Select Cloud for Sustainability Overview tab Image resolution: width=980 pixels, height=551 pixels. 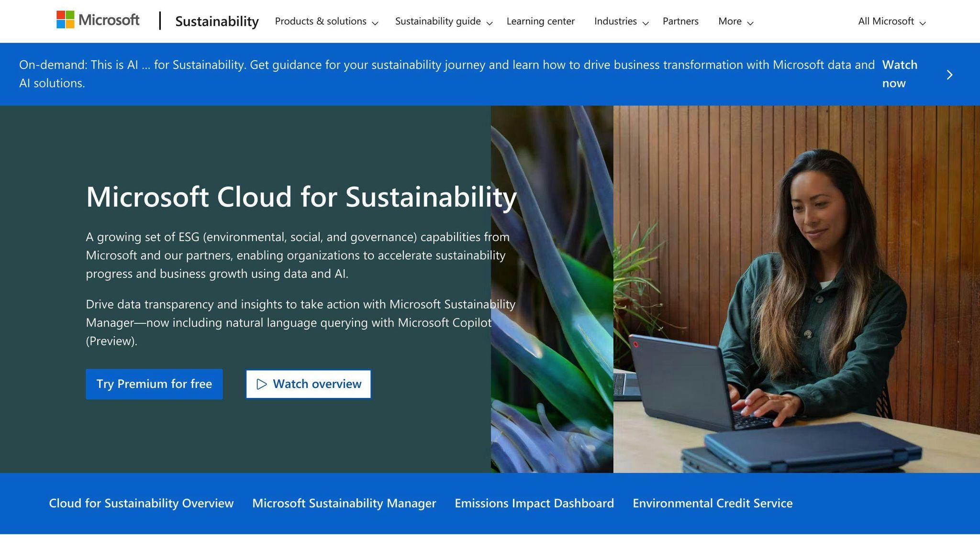pyautogui.click(x=141, y=503)
